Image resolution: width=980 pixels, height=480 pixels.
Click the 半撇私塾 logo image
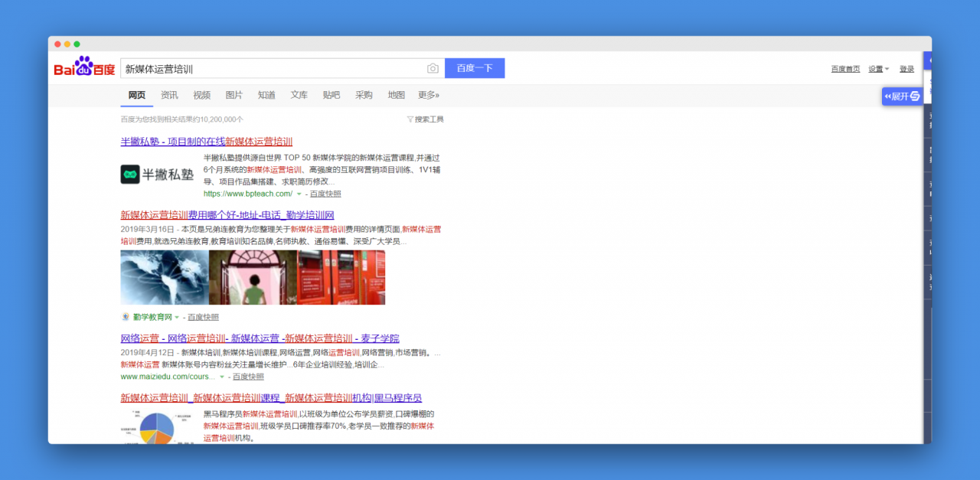(158, 174)
